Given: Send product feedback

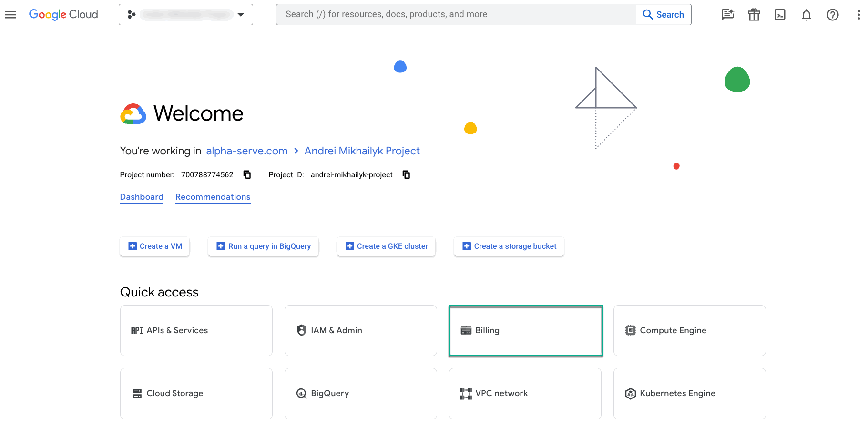Looking at the screenshot, I should 727,15.
